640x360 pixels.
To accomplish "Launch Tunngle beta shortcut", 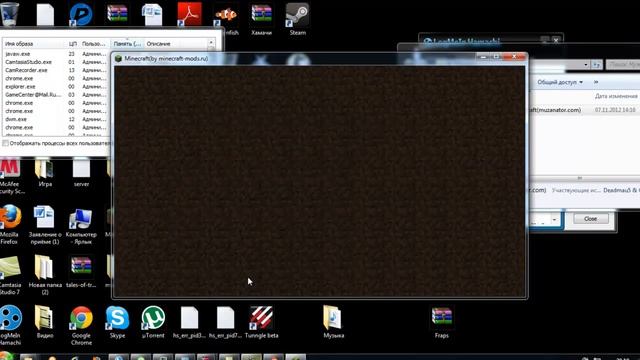I will pos(261,322).
